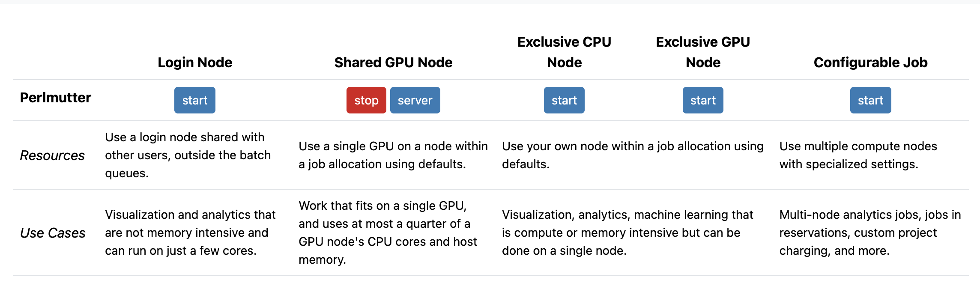Image resolution: width=980 pixels, height=298 pixels.
Task: Click the Use Cases row label
Action: 53,233
